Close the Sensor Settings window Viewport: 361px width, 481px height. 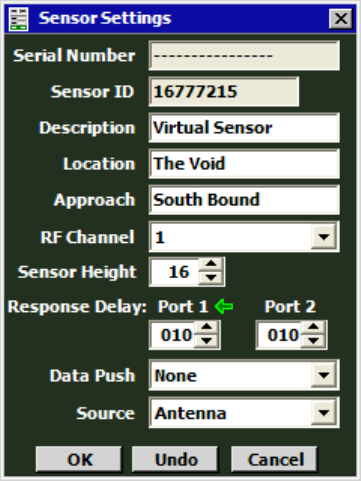pos(341,19)
